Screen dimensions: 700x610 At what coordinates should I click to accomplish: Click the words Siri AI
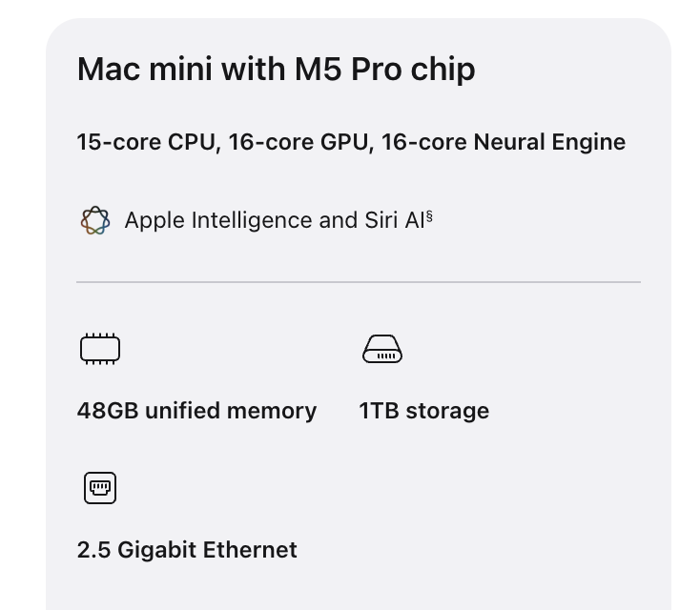click(x=395, y=220)
